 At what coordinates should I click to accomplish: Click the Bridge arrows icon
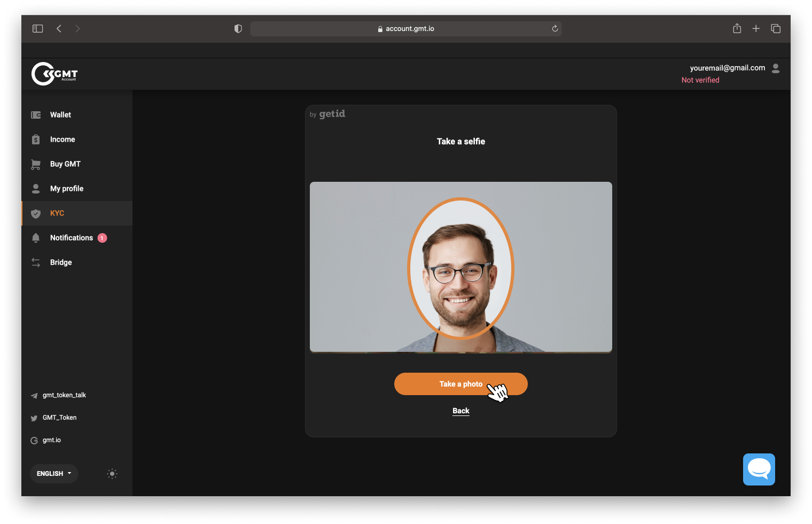[36, 263]
